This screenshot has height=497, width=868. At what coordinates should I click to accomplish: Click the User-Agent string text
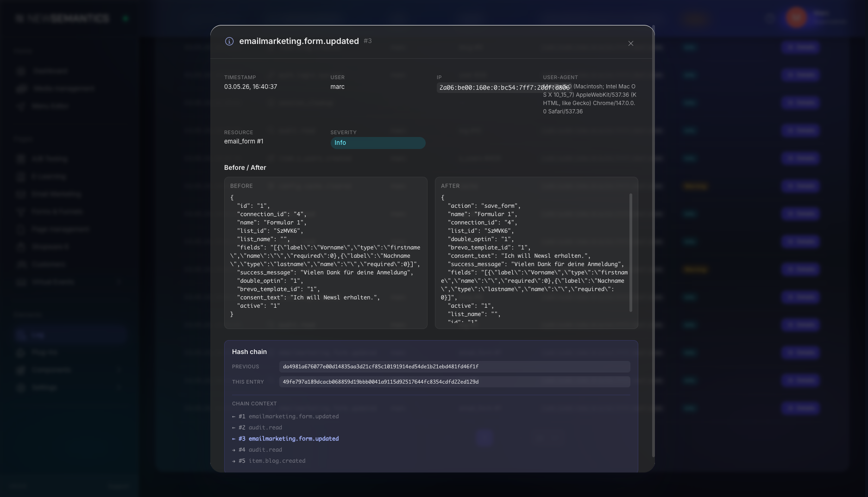tap(589, 99)
